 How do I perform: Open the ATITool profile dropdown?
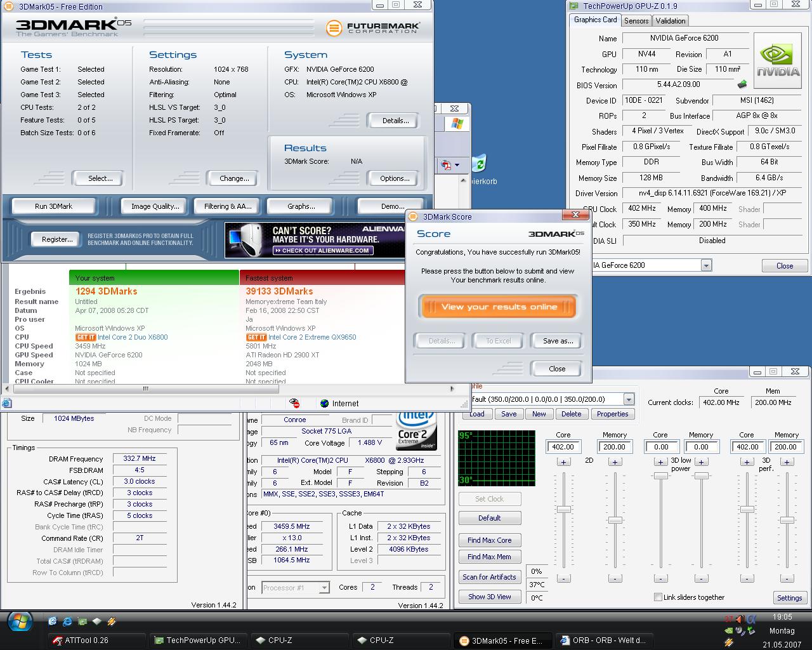pyautogui.click(x=629, y=399)
